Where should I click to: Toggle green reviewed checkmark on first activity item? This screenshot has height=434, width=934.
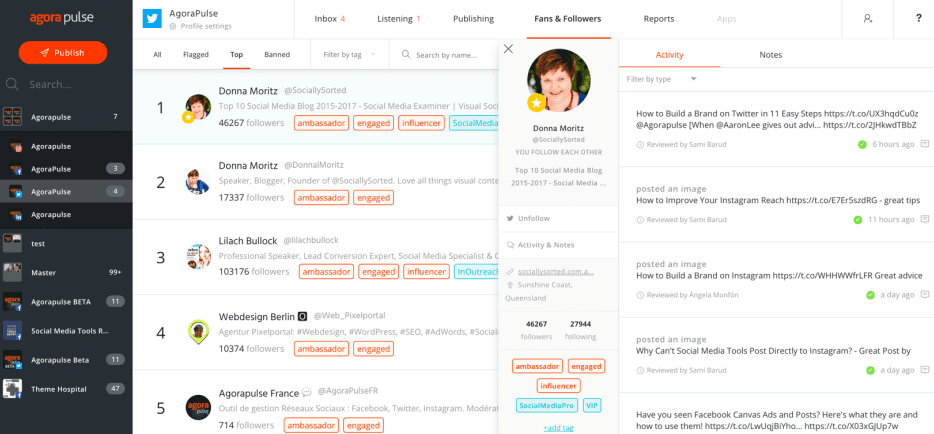click(861, 144)
